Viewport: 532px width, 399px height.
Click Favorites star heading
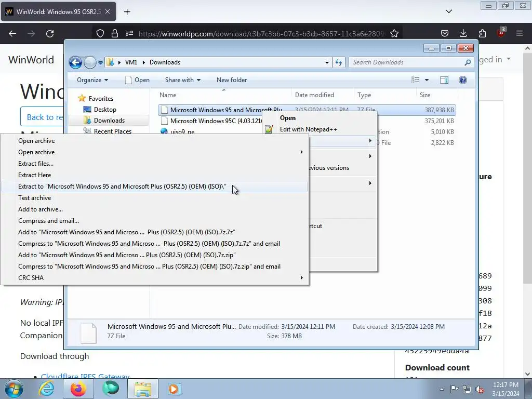pyautogui.click(x=101, y=98)
